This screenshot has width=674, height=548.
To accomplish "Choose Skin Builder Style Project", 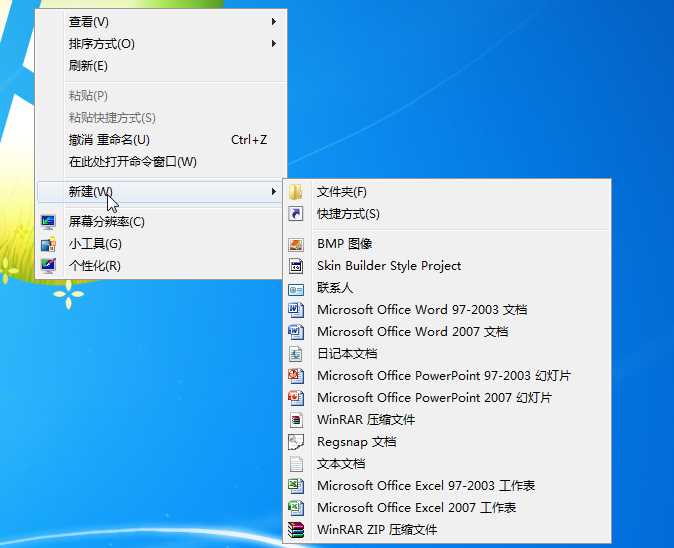I will [447, 266].
